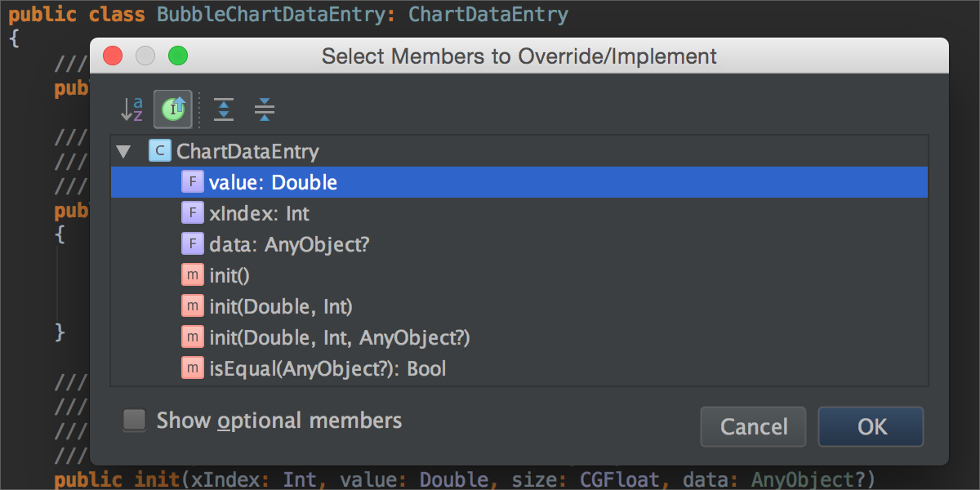
Task: Select the data: AnyObject? field
Action: [289, 245]
